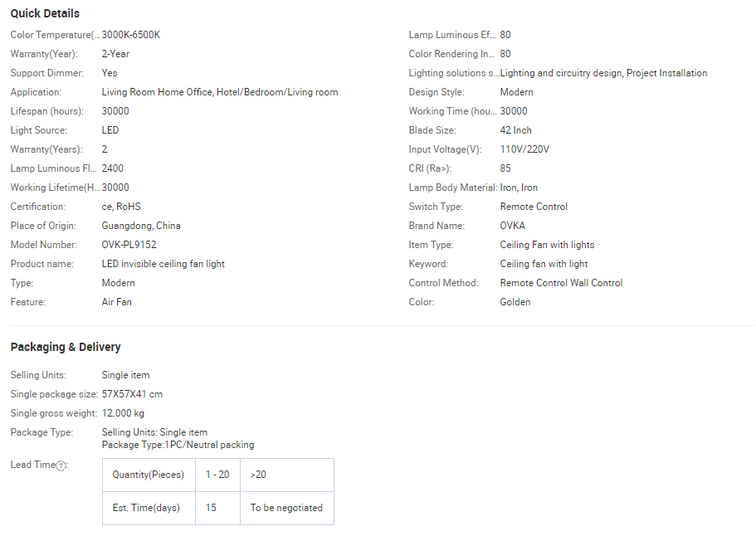Click the 1 - 20 quantity cell

(217, 475)
